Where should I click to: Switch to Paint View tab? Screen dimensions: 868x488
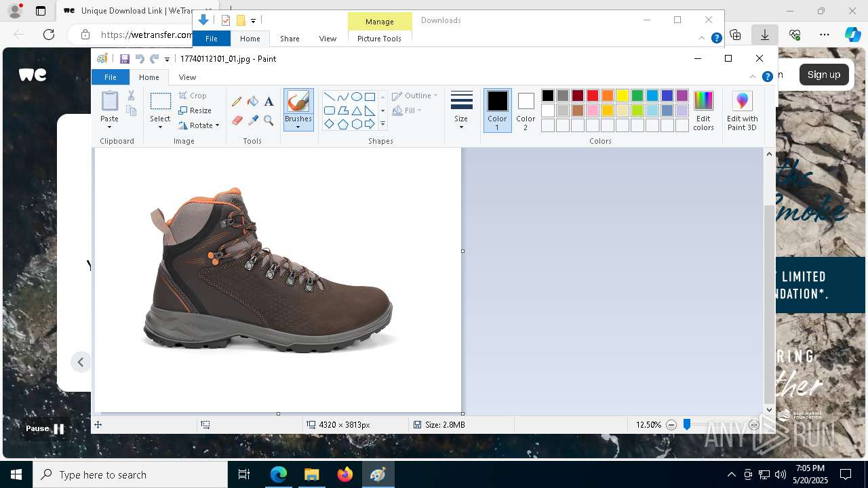click(x=187, y=77)
